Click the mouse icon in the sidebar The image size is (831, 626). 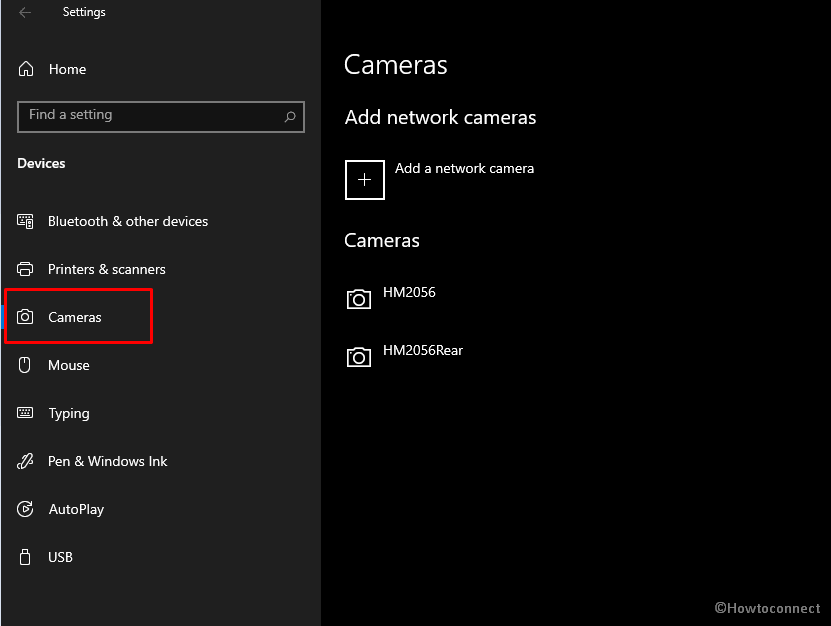[26, 365]
